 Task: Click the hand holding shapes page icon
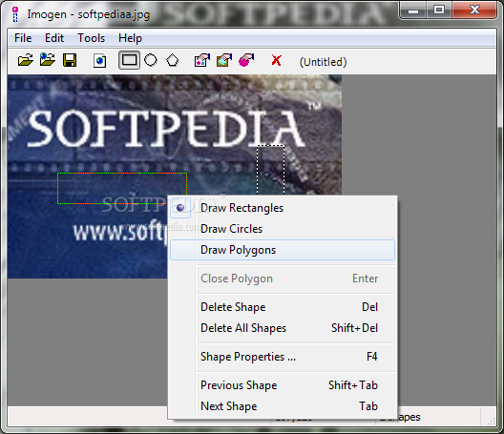(x=202, y=60)
